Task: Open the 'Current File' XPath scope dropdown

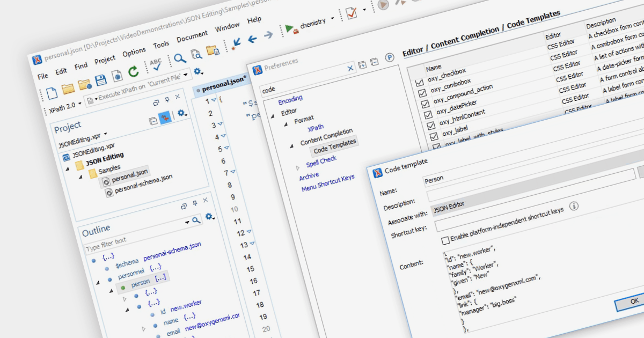Action: (186, 75)
